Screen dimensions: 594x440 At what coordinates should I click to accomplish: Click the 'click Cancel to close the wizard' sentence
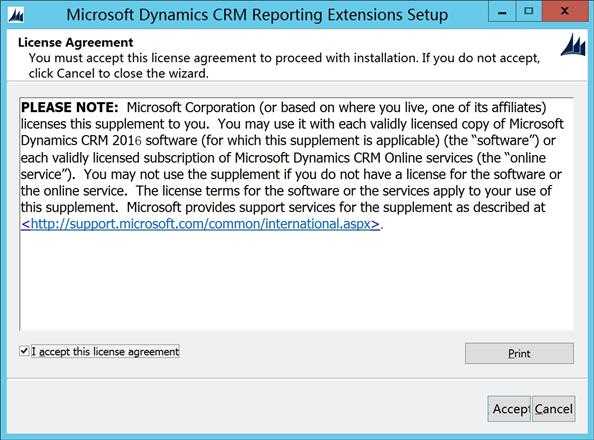pyautogui.click(x=119, y=73)
